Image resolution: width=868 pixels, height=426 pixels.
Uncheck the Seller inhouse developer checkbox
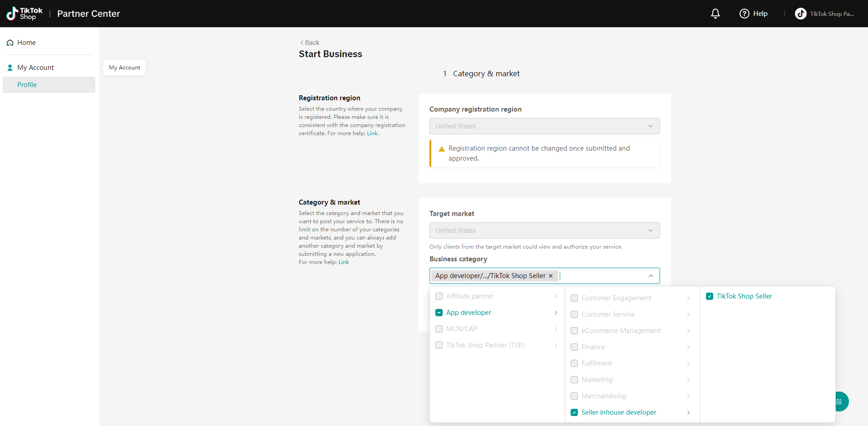574,412
